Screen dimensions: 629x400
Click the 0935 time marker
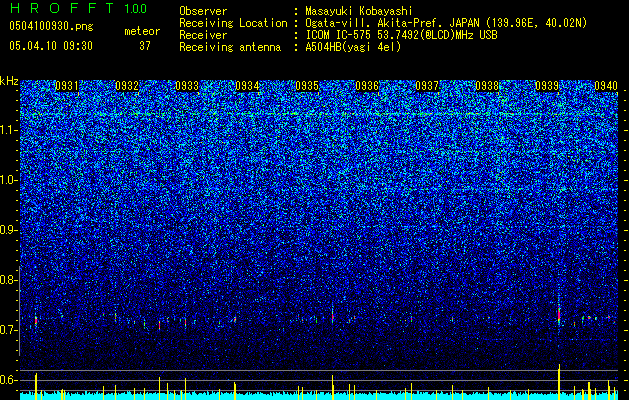coord(307,86)
